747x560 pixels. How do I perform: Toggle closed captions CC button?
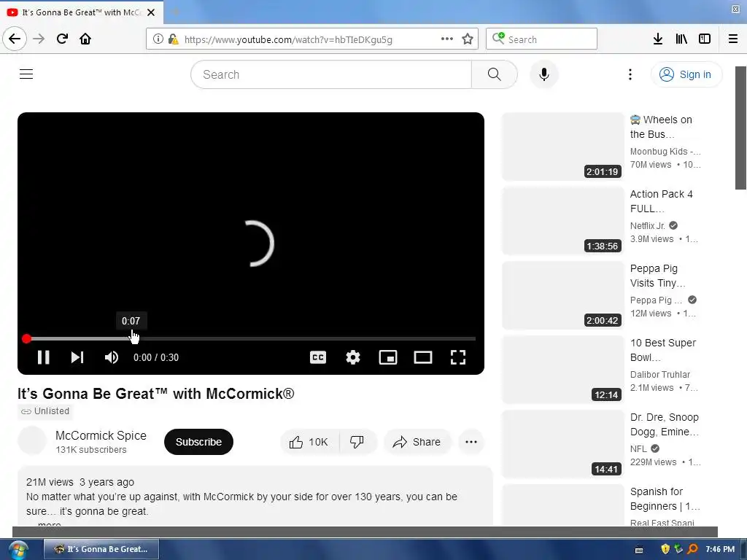[318, 357]
